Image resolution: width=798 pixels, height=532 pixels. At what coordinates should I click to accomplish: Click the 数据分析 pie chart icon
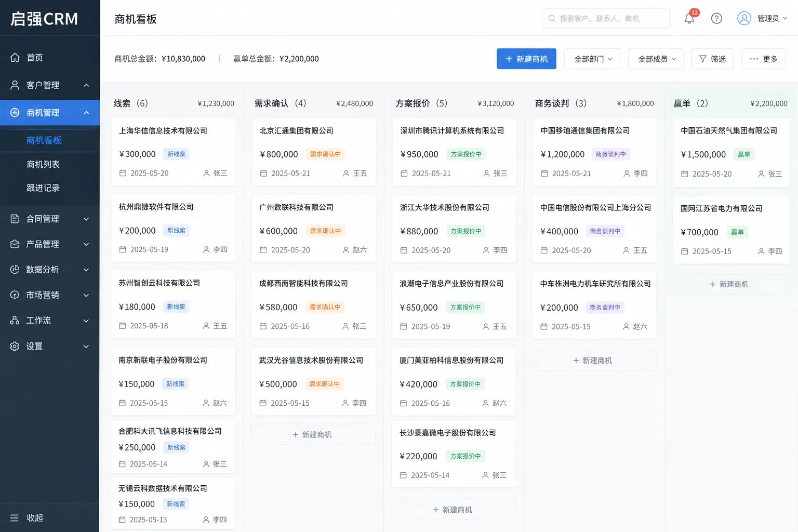click(15, 269)
